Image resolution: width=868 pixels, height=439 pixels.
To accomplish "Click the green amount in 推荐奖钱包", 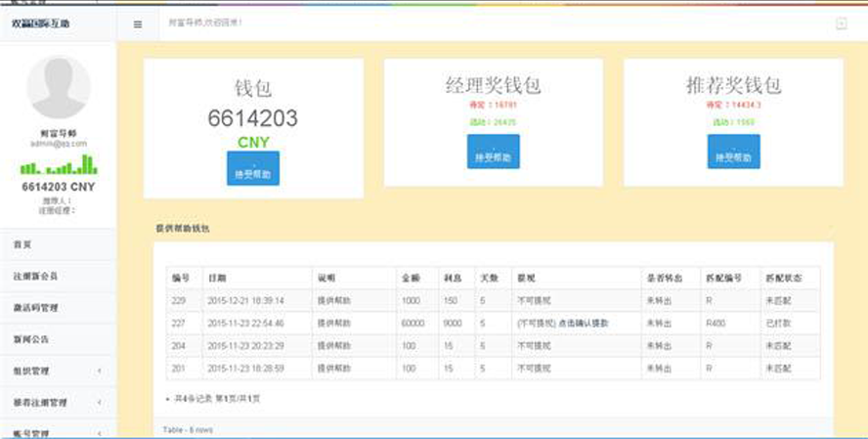I will (733, 122).
